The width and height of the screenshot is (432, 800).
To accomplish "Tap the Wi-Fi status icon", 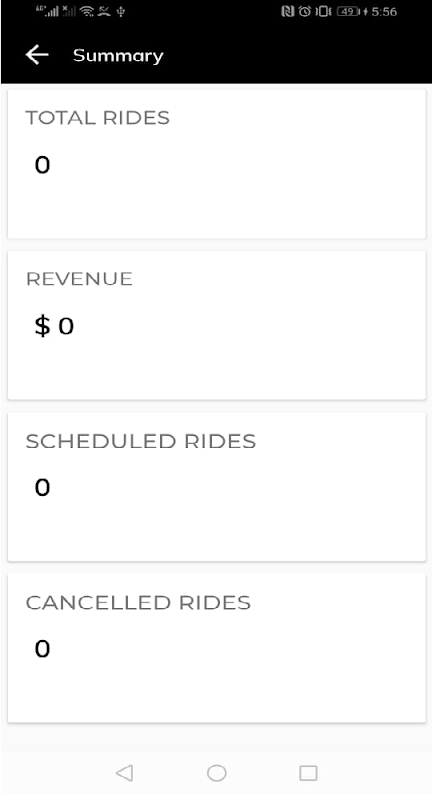I will pyautogui.click(x=87, y=11).
